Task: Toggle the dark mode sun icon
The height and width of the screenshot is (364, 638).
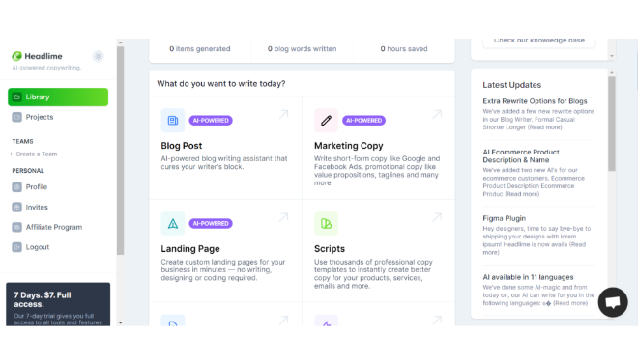Action: [x=98, y=56]
